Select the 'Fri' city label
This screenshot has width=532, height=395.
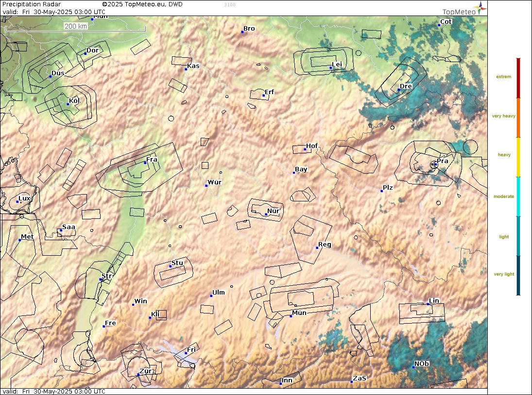click(x=191, y=350)
